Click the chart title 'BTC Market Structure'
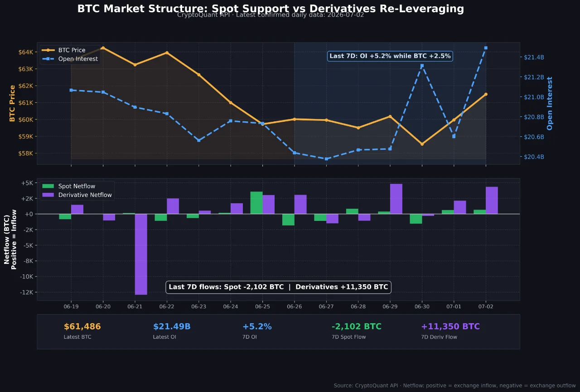 [x=271, y=9]
